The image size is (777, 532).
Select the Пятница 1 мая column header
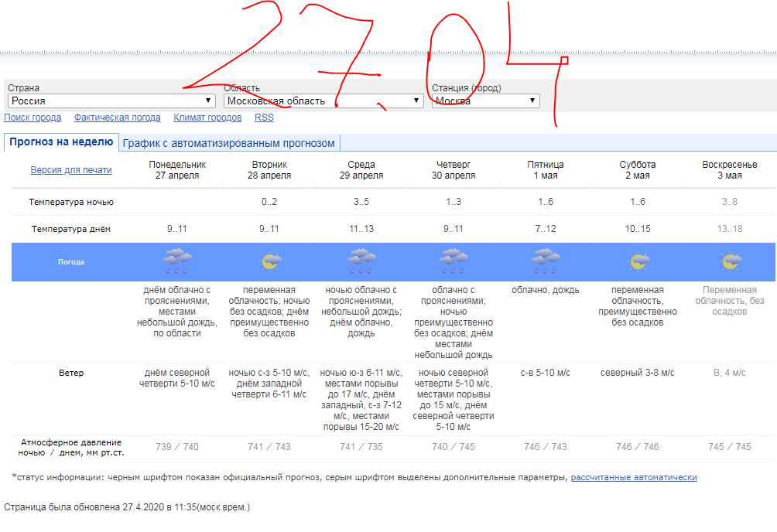point(546,170)
